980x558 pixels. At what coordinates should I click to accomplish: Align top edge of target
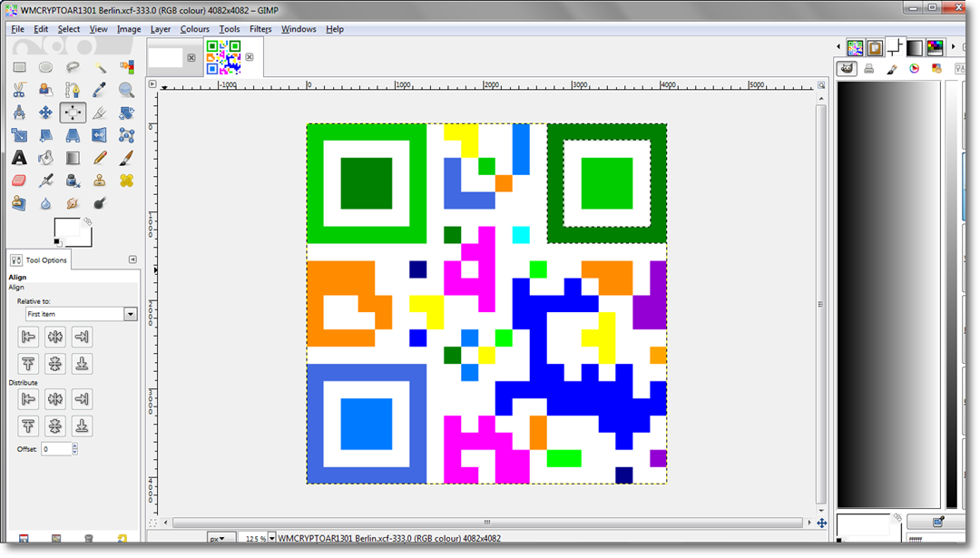(28, 364)
